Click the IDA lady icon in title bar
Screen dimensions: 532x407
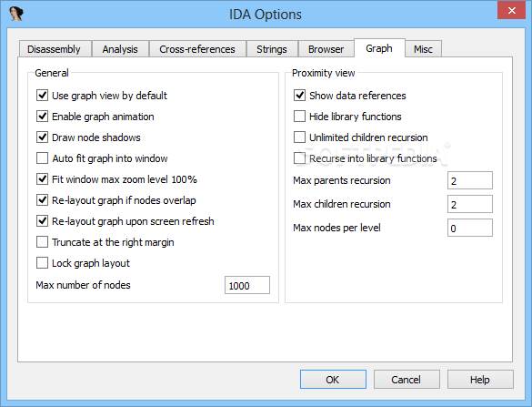pos(16,14)
